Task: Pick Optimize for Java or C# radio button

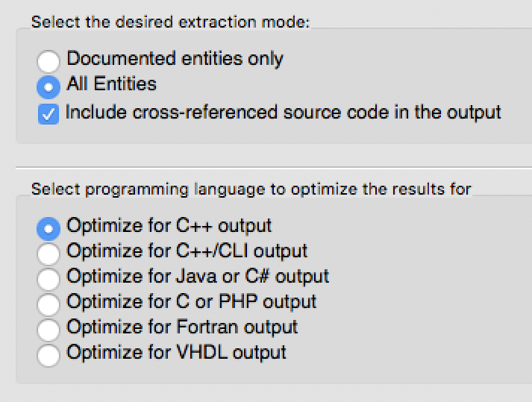Action: coord(48,279)
